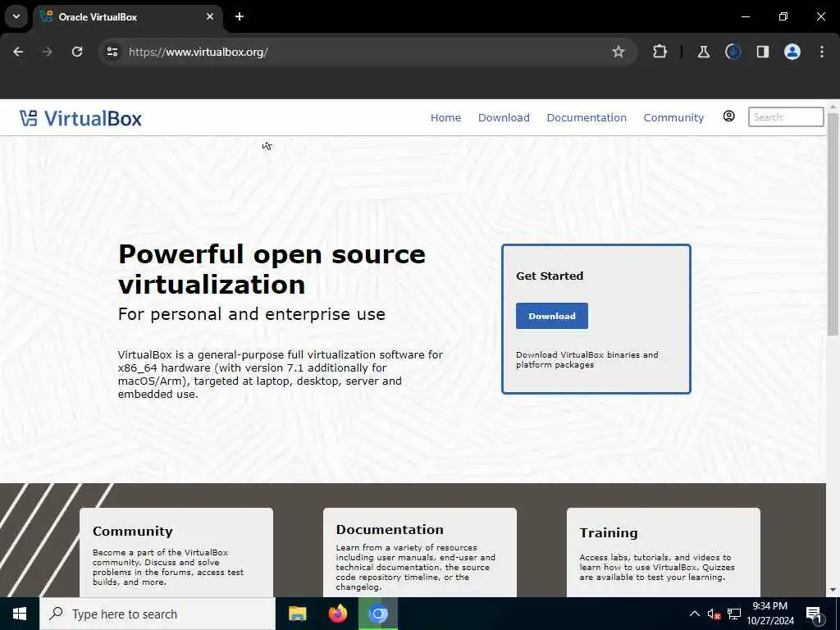This screenshot has width=840, height=630.
Task: Open the Community navigation link
Action: pyautogui.click(x=673, y=118)
